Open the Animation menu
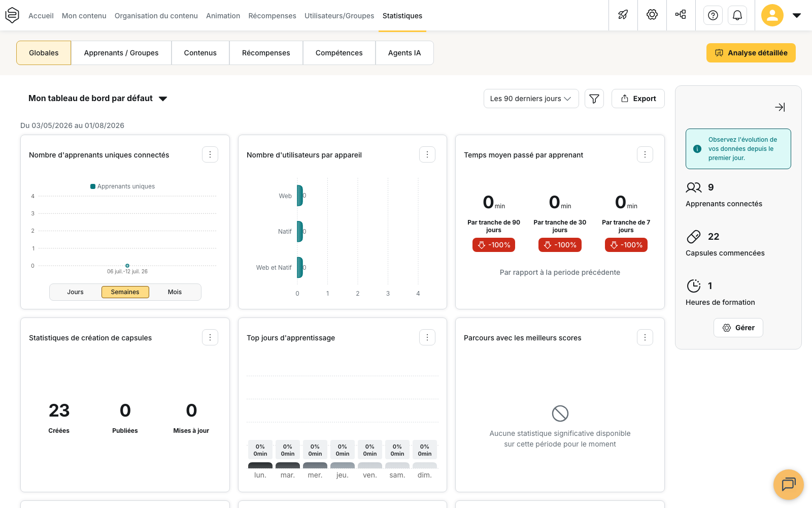 point(223,16)
